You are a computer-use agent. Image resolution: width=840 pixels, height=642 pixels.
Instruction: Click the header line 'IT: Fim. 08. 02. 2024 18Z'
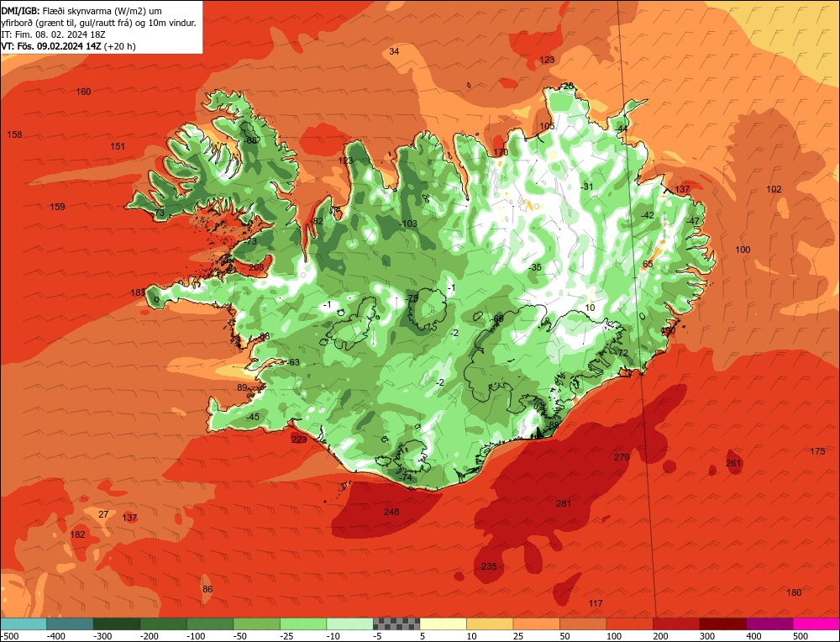tap(54, 34)
